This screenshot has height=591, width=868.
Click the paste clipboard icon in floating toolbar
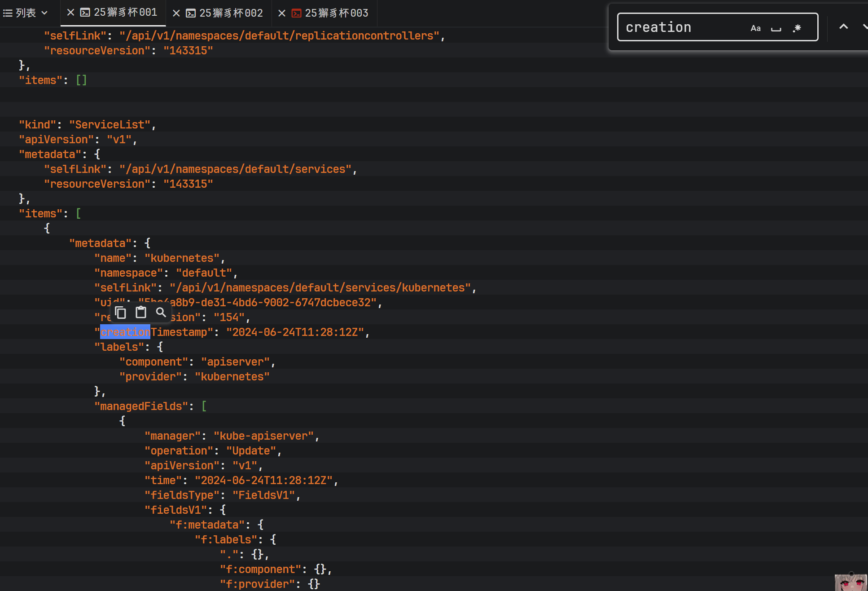141,312
